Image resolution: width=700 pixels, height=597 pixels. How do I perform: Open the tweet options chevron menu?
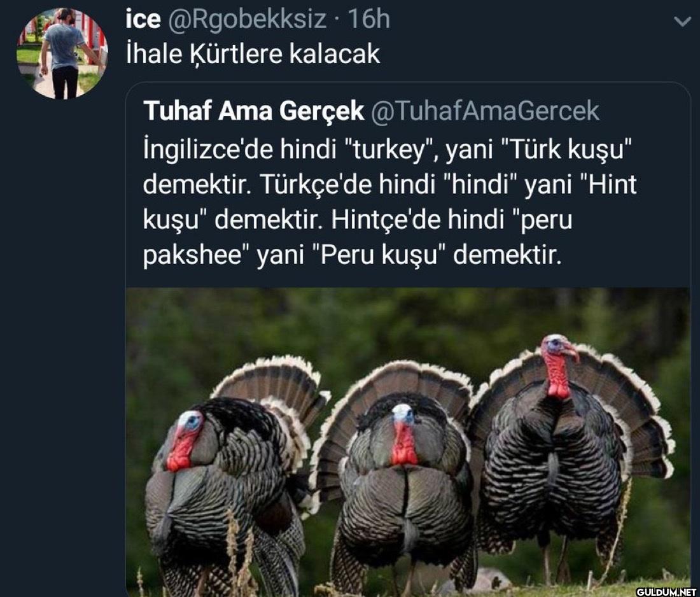(682, 22)
